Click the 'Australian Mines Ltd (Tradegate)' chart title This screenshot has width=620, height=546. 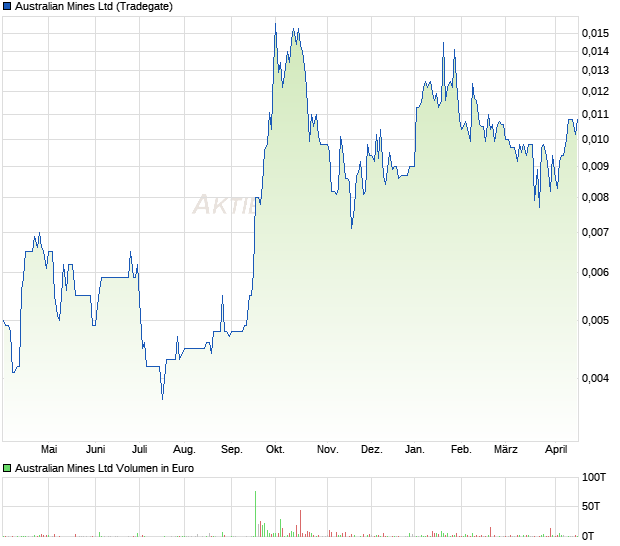pos(94,7)
